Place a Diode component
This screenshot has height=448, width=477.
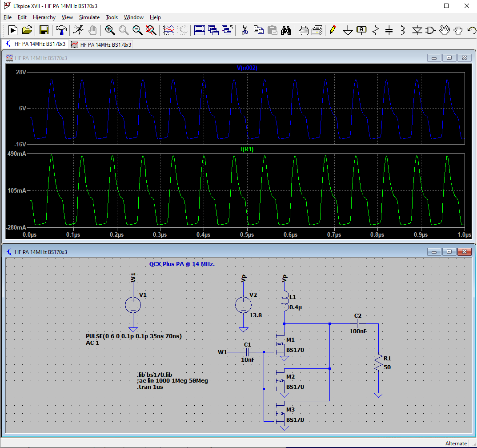pyautogui.click(x=417, y=30)
